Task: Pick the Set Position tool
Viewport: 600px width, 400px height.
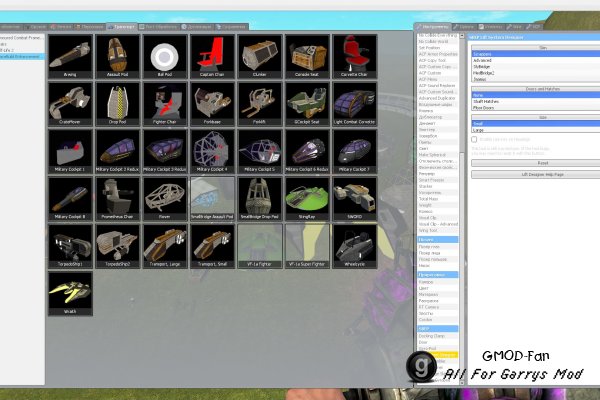Action: point(438,48)
